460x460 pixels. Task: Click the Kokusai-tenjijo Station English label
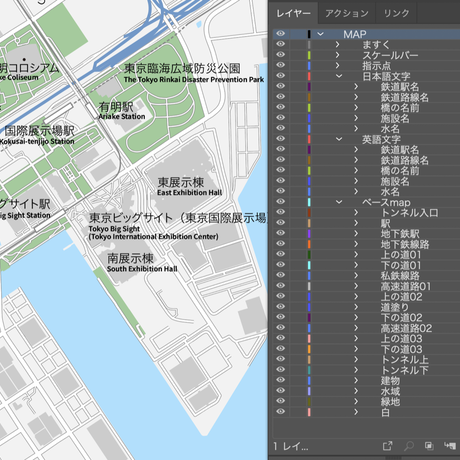coord(37,141)
